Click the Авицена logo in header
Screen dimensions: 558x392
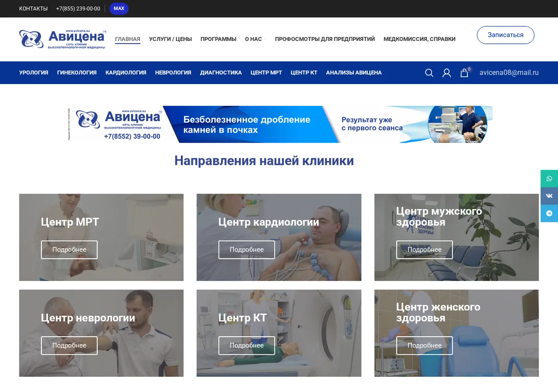[63, 39]
